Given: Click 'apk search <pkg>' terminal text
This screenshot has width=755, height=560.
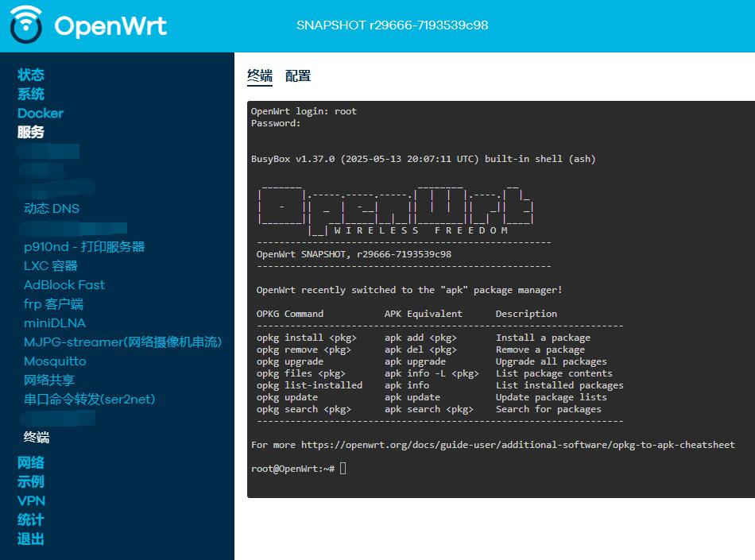Looking at the screenshot, I should point(428,409).
